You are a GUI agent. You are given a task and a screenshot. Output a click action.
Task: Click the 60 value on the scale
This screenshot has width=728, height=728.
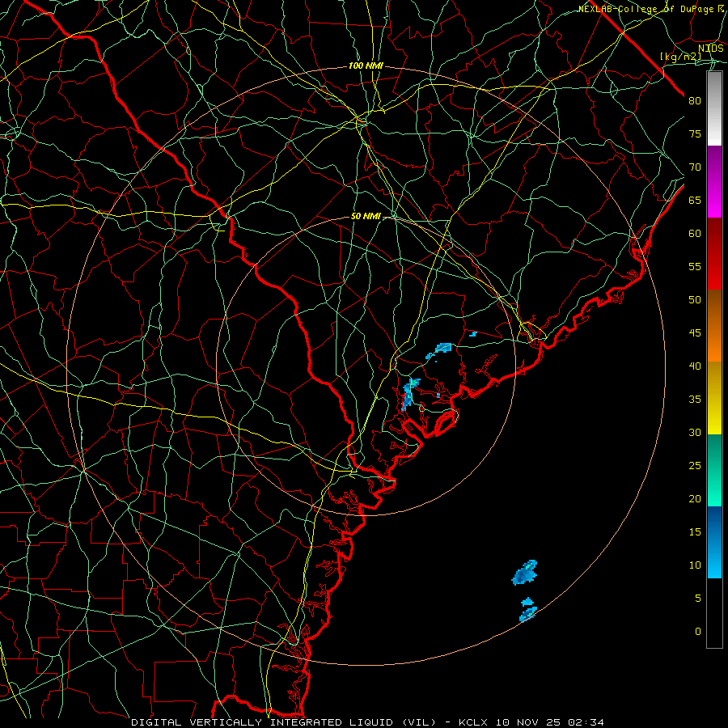click(695, 234)
